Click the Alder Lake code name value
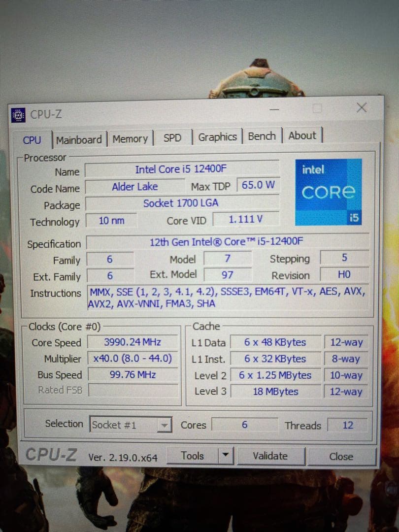 tap(135, 186)
